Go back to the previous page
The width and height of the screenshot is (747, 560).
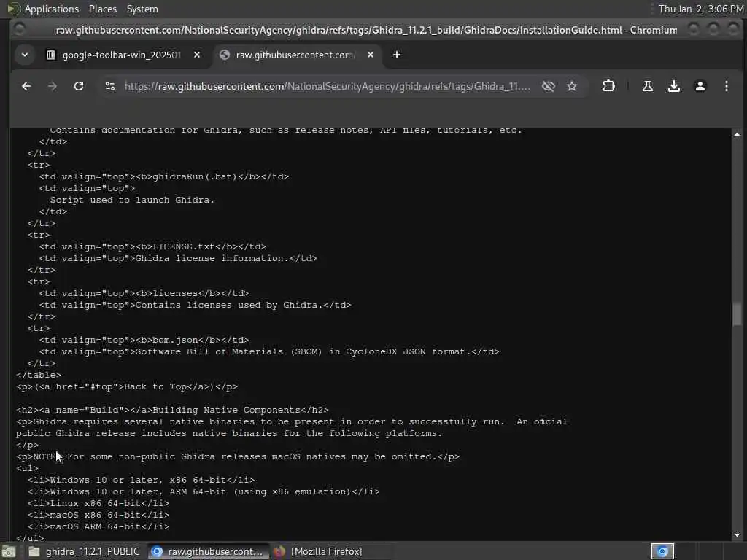26,86
